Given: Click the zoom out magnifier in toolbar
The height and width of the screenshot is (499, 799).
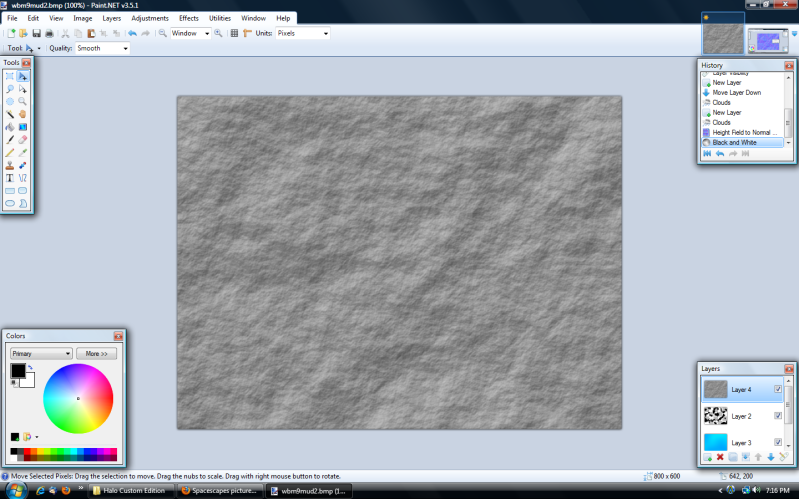Looking at the screenshot, I should tap(163, 33).
